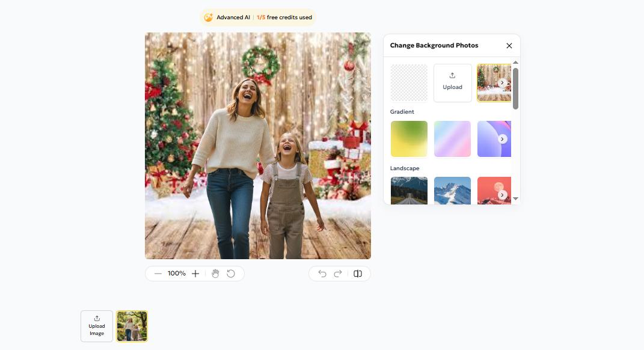
Task: Apply the pastel pink-blue gradient background
Action: [x=453, y=139]
